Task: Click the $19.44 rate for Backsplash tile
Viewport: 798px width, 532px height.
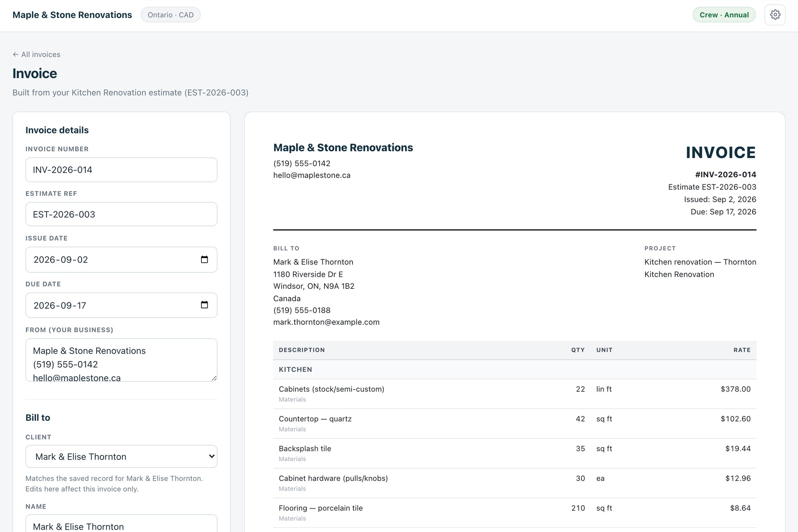Action: (738, 449)
